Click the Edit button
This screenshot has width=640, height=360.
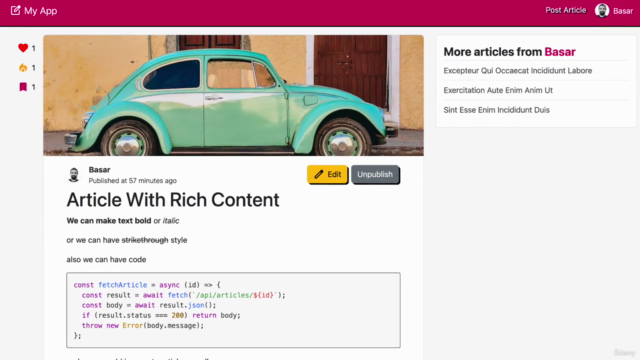point(327,174)
